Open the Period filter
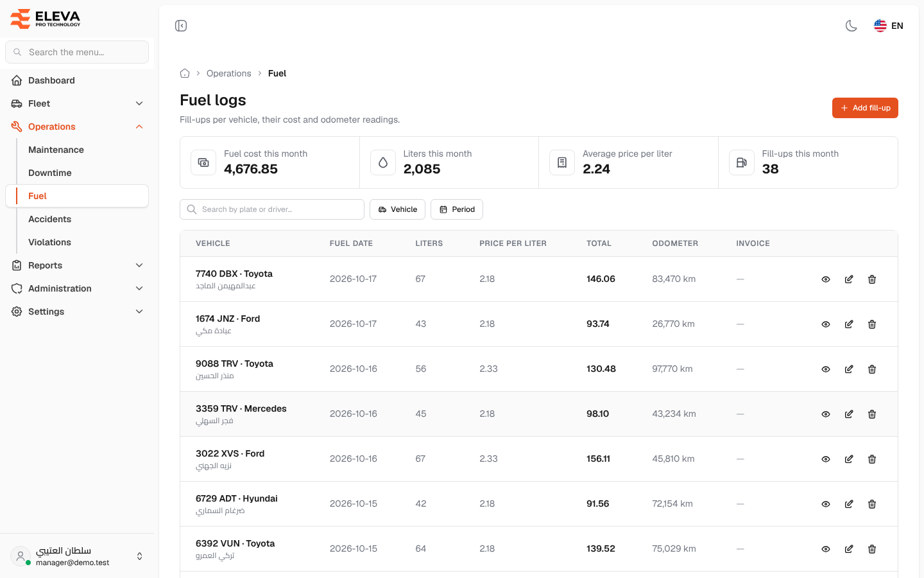Image resolution: width=924 pixels, height=578 pixels. point(457,209)
